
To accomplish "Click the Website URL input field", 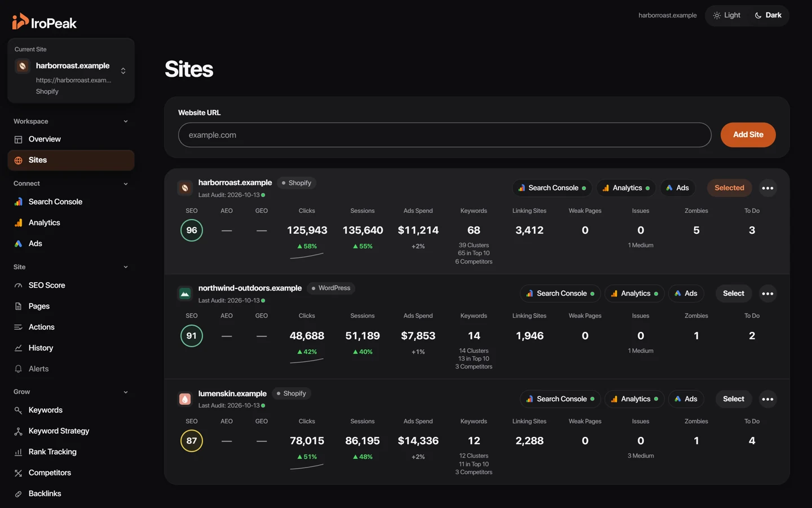I will pyautogui.click(x=444, y=135).
